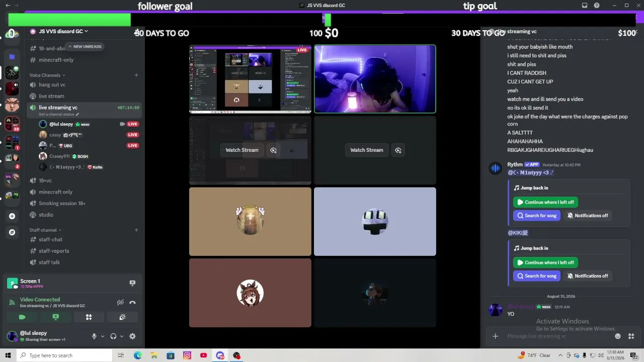
Task: Open the server folder icon in the sidebar
Action: coord(12,56)
